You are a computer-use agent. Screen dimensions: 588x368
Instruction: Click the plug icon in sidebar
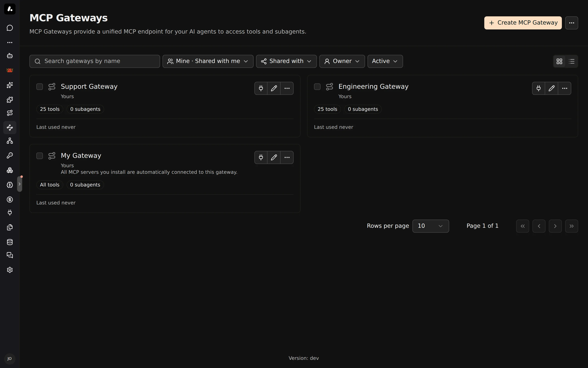(x=10, y=212)
